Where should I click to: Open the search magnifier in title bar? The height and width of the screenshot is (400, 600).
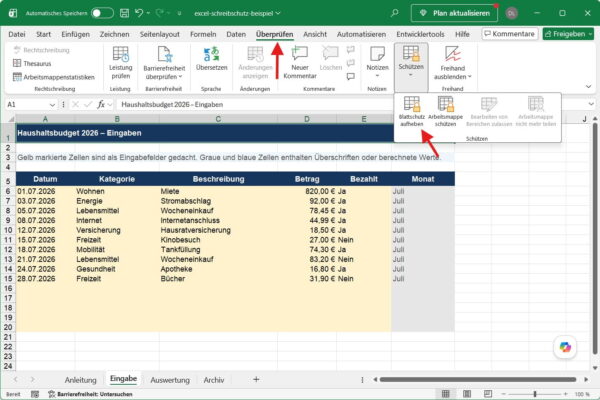[x=394, y=13]
